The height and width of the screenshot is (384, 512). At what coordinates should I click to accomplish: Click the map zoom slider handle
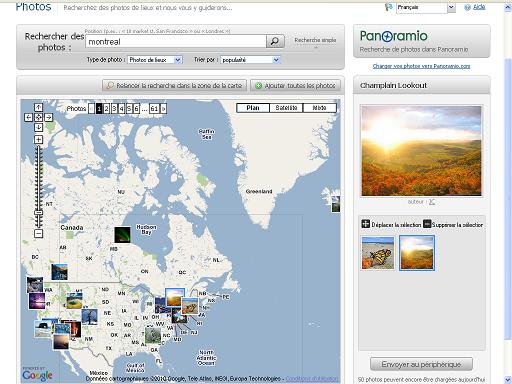coord(39,212)
